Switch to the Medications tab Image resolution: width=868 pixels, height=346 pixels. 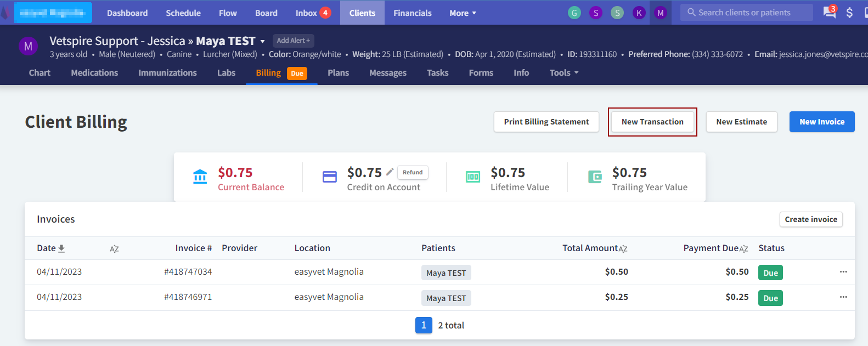[94, 73]
